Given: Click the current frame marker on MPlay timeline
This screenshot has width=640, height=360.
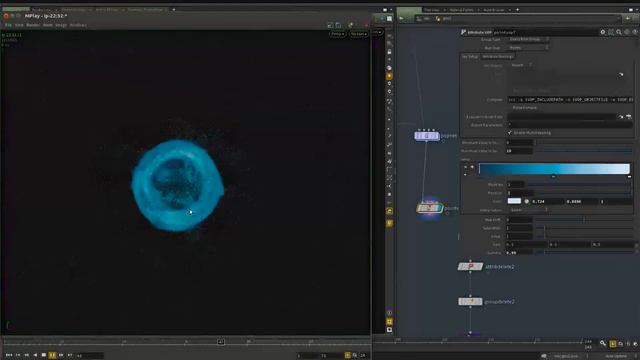Looking at the screenshot, I should [221, 342].
